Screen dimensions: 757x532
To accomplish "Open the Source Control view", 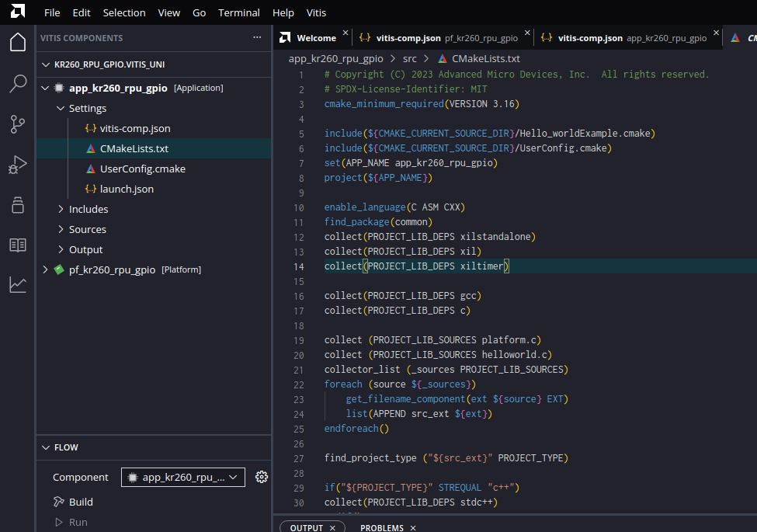I will (x=18, y=124).
